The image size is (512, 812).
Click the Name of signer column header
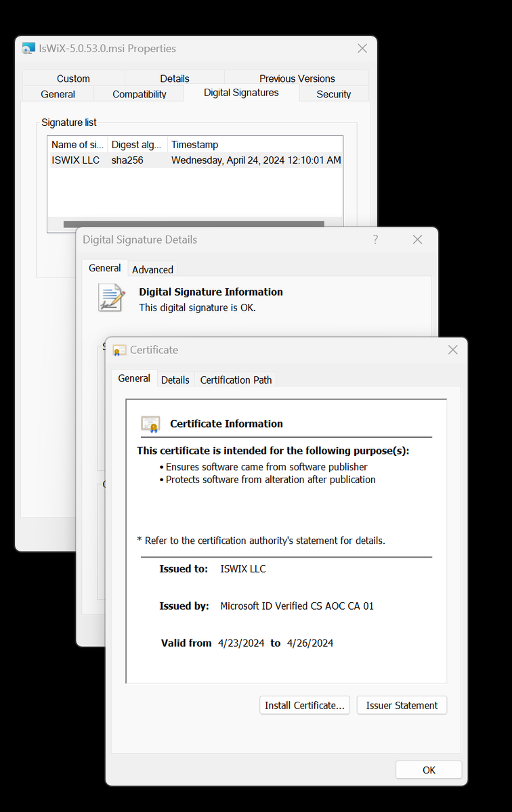(x=77, y=144)
